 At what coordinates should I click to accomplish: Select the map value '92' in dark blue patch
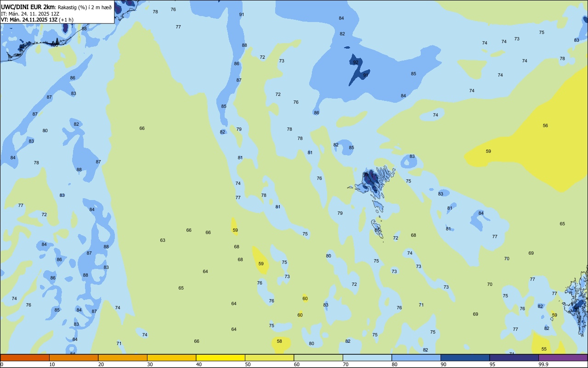coord(356,62)
